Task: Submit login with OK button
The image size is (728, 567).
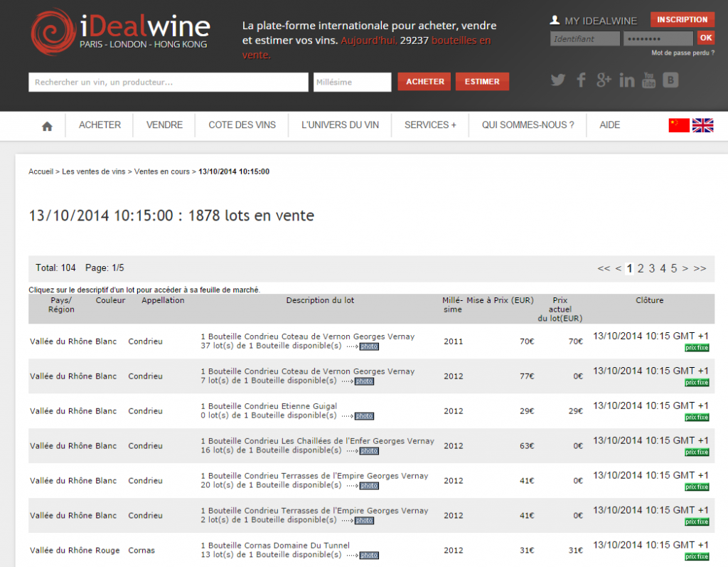Action: click(706, 38)
